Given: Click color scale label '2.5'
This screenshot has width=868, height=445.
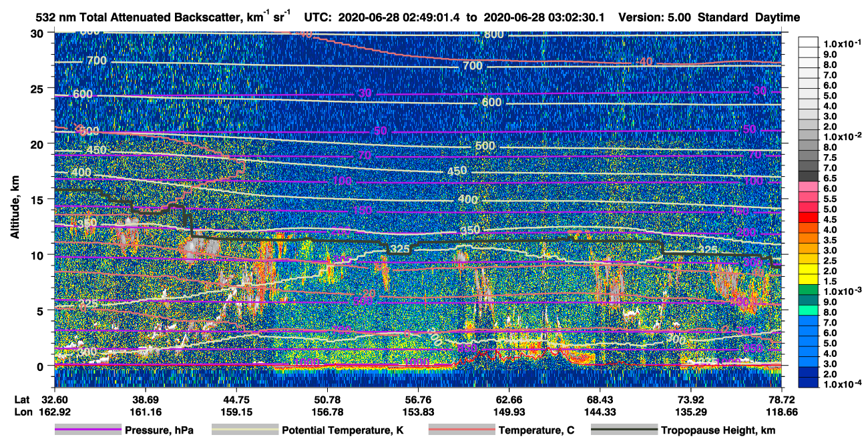Looking at the screenshot, I should coord(830,261).
